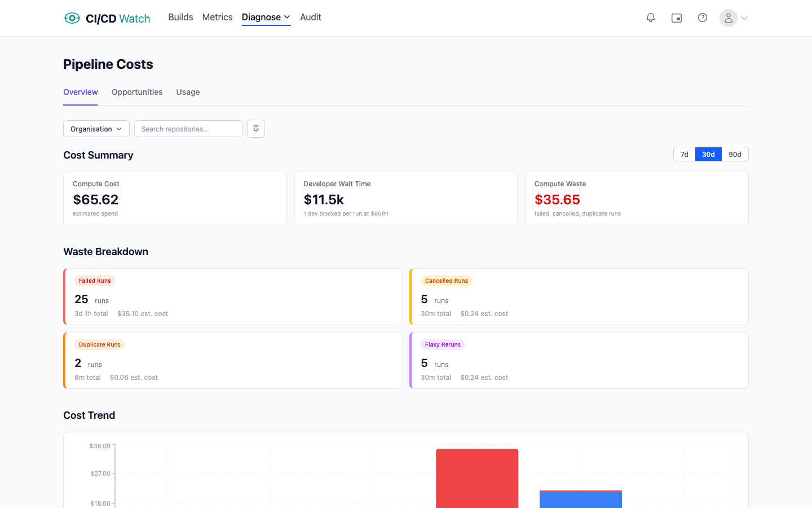This screenshot has width=812, height=508.
Task: Click the "$35.10 est. cost" text
Action: click(143, 313)
